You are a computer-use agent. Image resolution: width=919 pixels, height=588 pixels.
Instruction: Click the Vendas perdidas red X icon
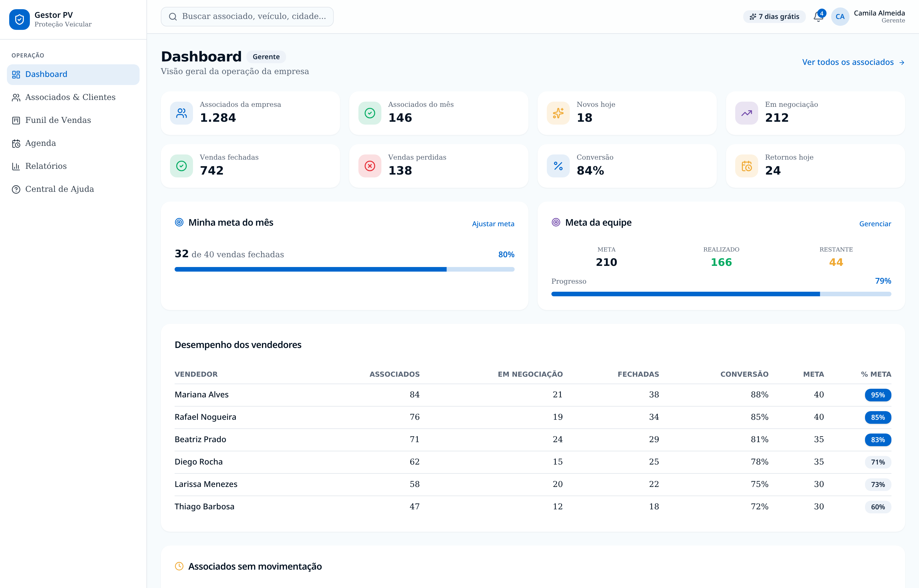[x=370, y=166]
